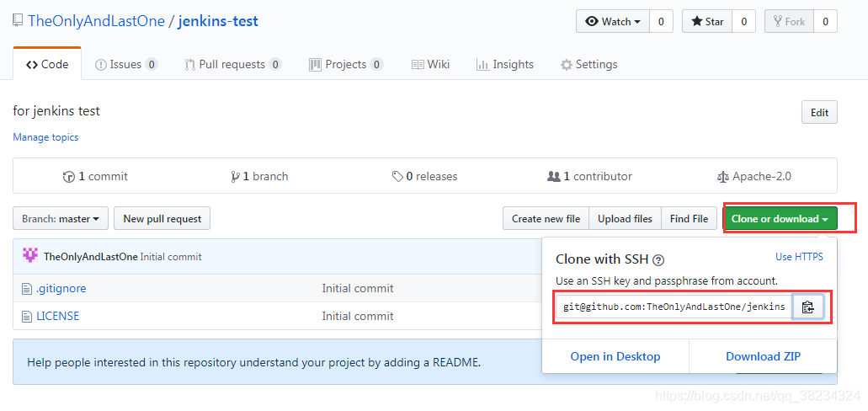View the 1 branch list
The image size is (868, 411).
259,177
